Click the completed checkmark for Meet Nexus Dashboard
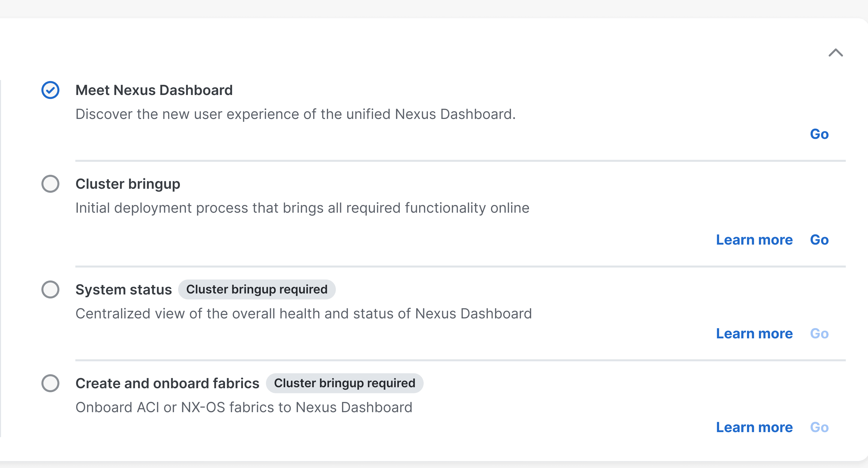The height and width of the screenshot is (468, 868). [x=51, y=90]
